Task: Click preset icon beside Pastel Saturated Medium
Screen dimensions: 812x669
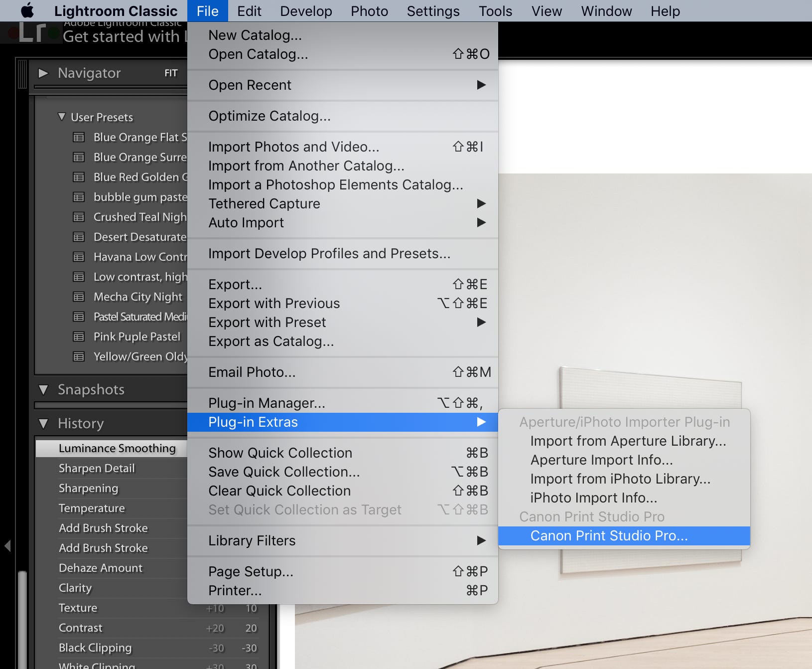Action: pos(79,317)
